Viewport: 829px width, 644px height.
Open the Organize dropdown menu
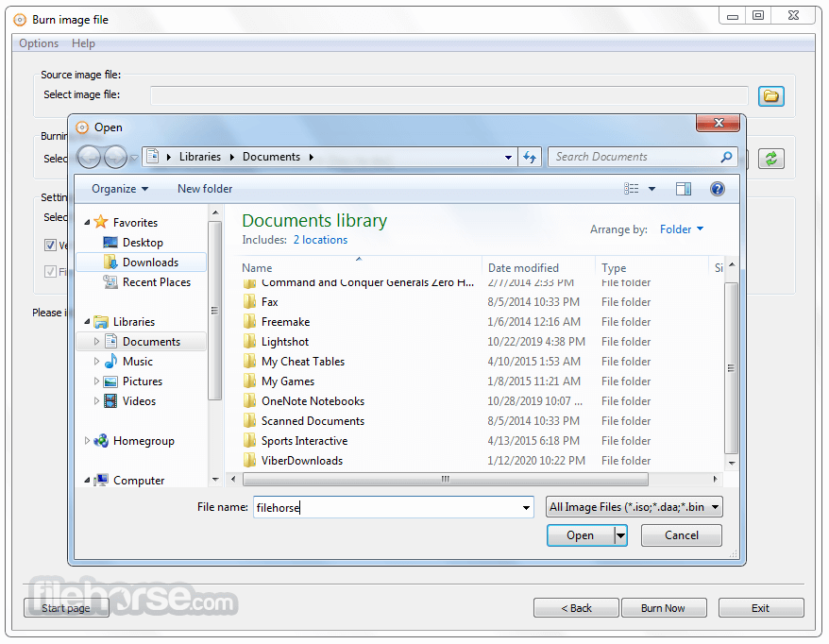(120, 189)
